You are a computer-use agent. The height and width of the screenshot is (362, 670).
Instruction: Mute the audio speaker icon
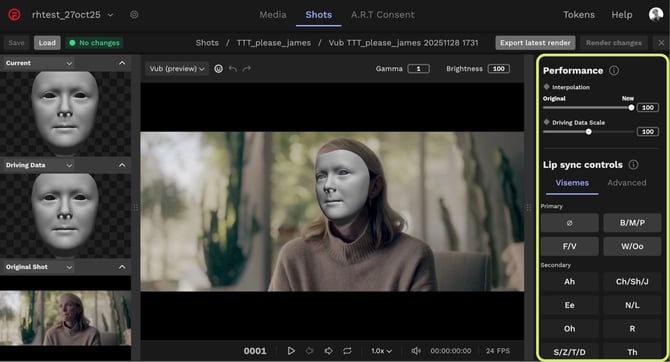click(x=415, y=351)
